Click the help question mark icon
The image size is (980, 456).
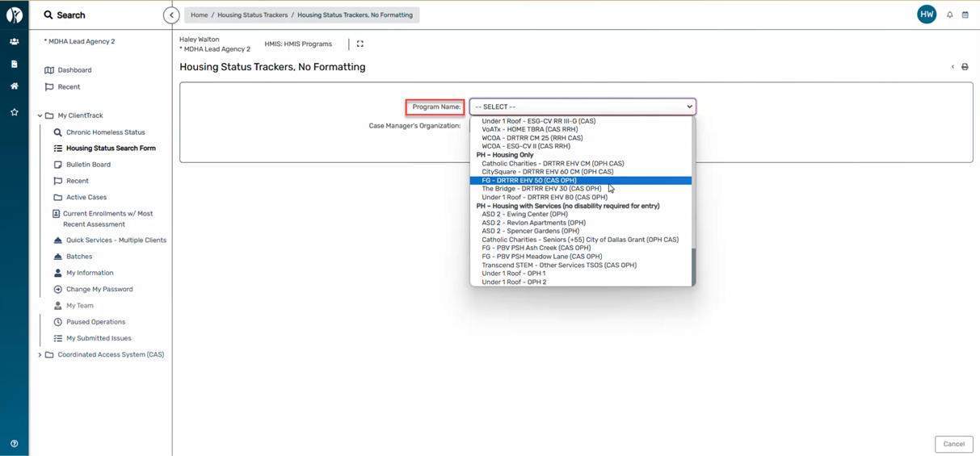15,444
